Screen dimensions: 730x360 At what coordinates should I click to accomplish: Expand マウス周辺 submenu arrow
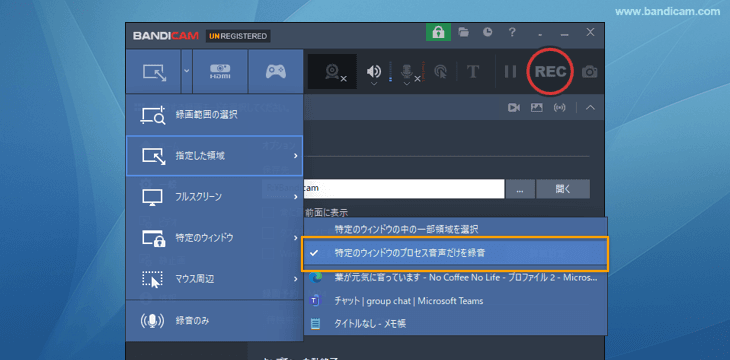tap(296, 279)
